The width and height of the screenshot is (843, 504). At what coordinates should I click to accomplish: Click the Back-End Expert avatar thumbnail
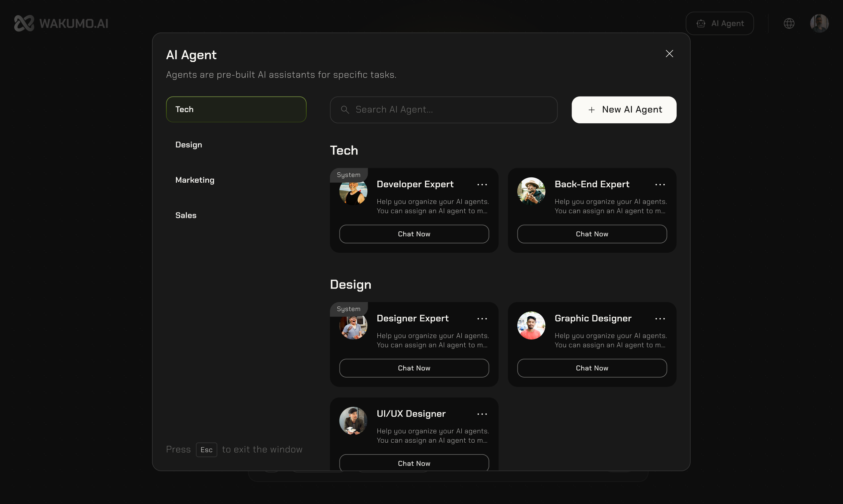tap(531, 191)
